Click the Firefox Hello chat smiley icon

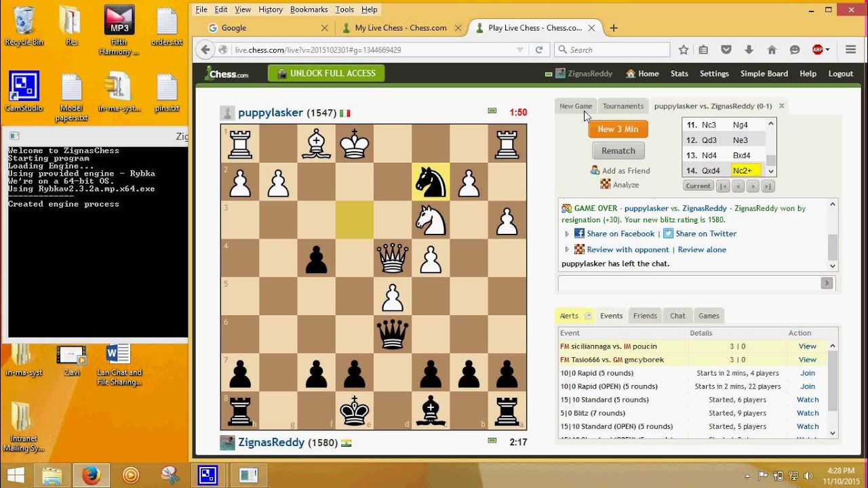click(795, 49)
